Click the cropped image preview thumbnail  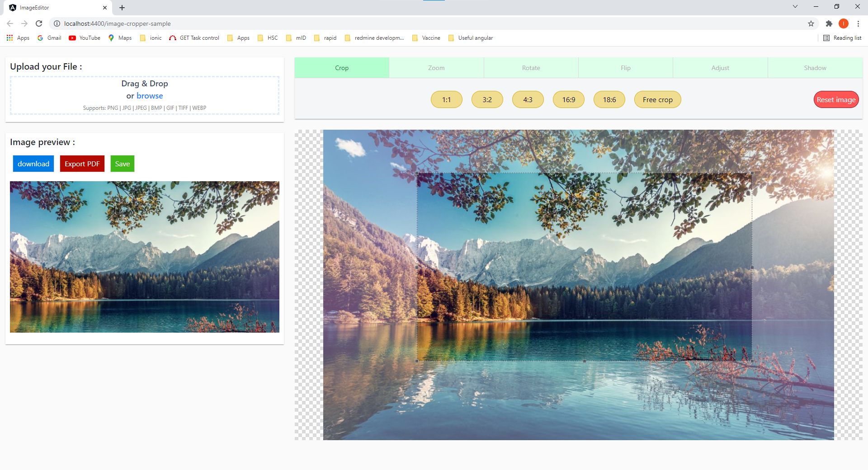tap(145, 257)
